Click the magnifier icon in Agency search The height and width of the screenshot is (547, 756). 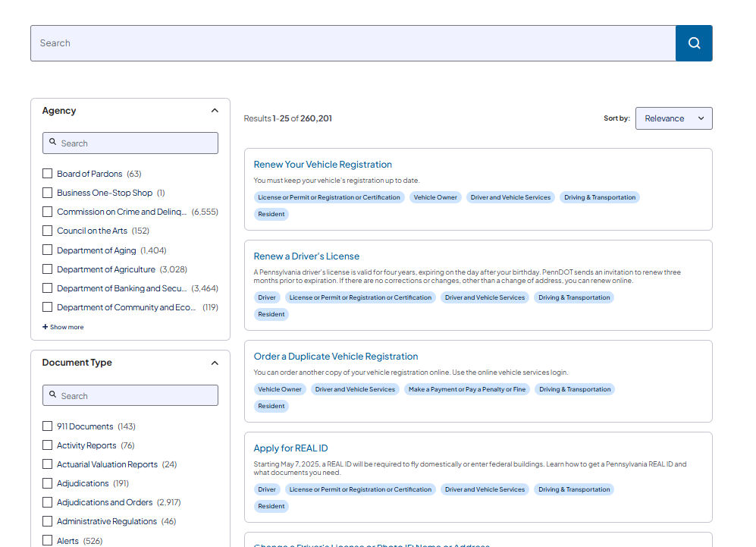pos(53,143)
